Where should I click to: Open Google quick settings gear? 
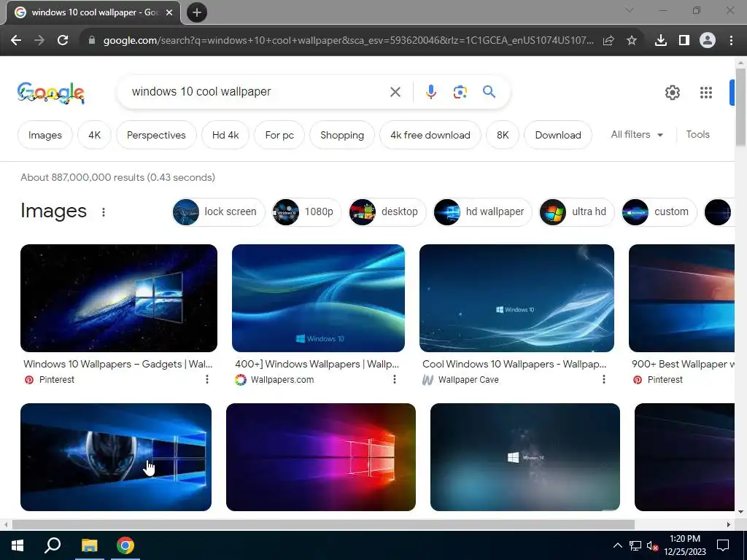(x=672, y=93)
